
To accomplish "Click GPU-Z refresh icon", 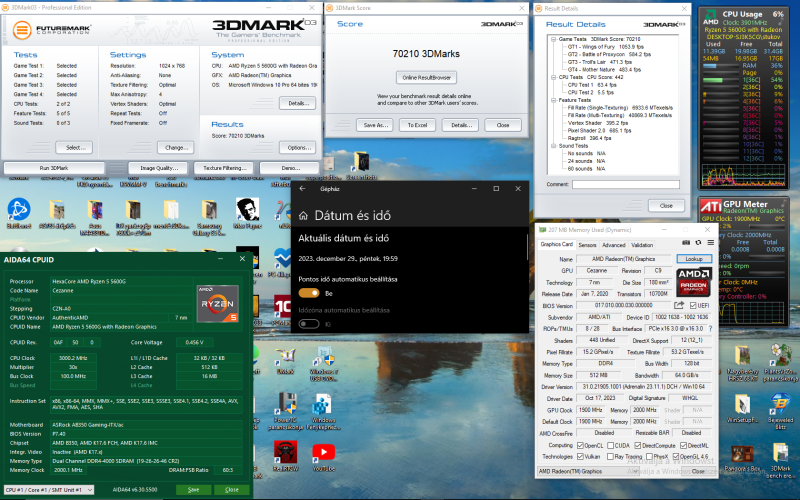I will [x=698, y=243].
